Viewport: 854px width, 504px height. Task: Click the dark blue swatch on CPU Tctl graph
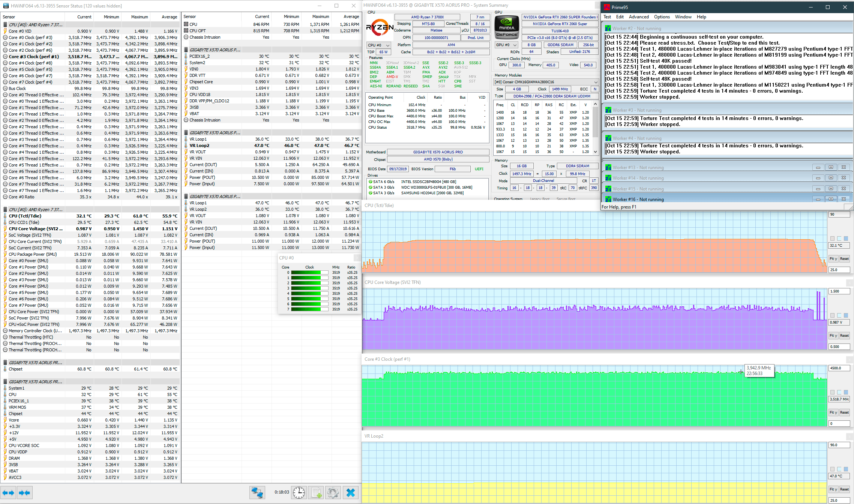pyautogui.click(x=846, y=238)
